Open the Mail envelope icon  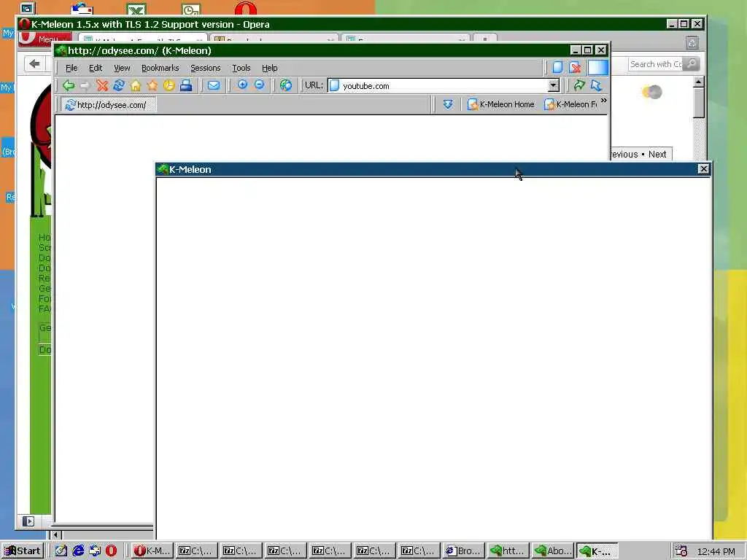(x=214, y=86)
